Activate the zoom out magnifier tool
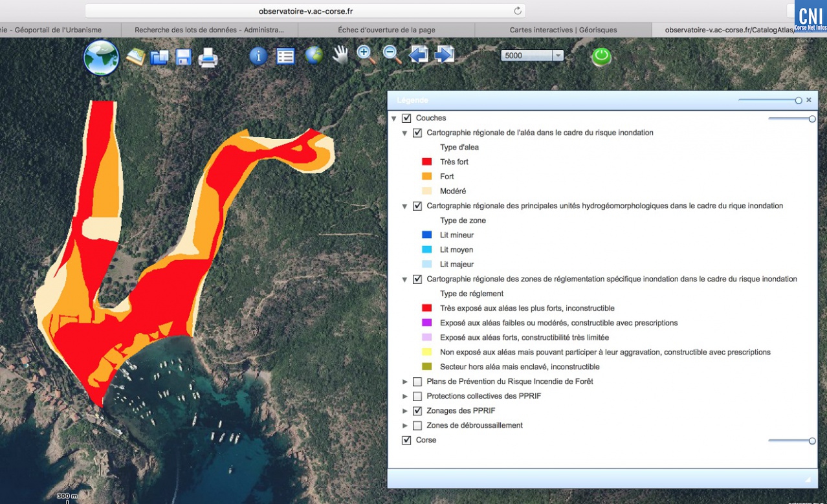This screenshot has height=504, width=827. tap(392, 55)
